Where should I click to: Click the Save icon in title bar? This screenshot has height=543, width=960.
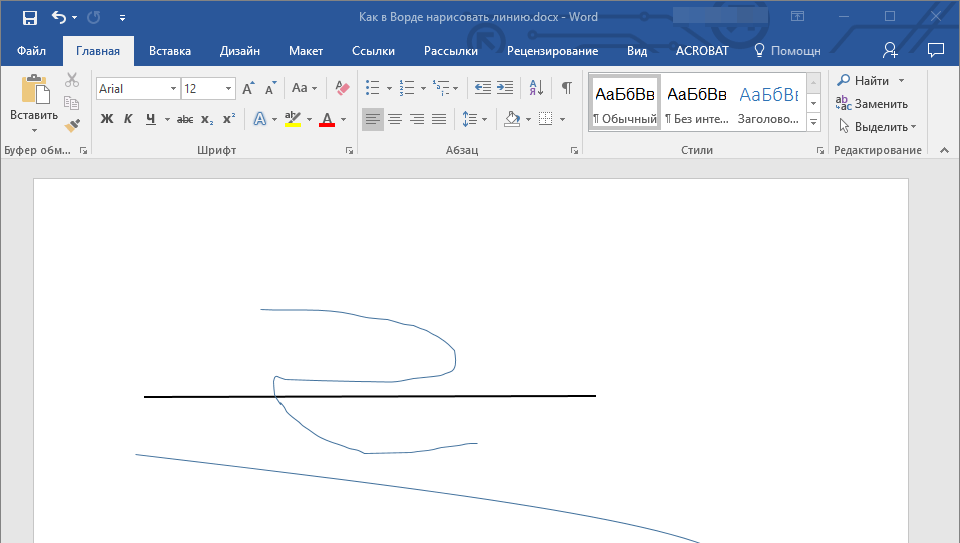coord(29,17)
